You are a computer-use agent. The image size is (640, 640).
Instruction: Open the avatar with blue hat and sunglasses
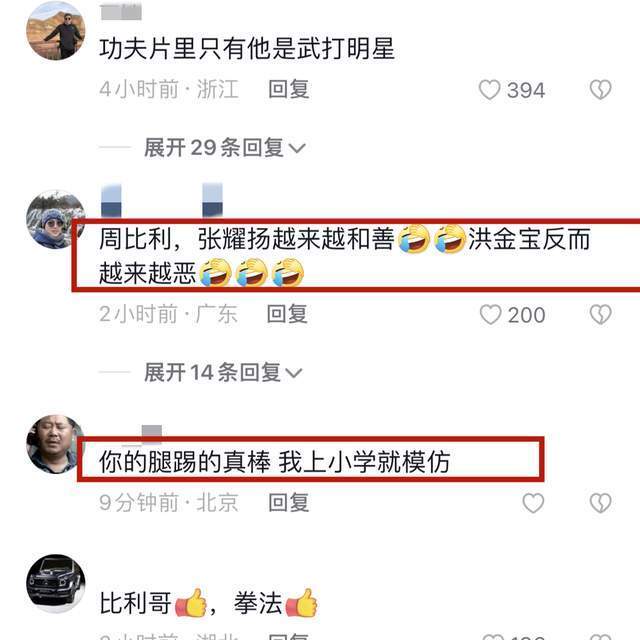[56, 219]
